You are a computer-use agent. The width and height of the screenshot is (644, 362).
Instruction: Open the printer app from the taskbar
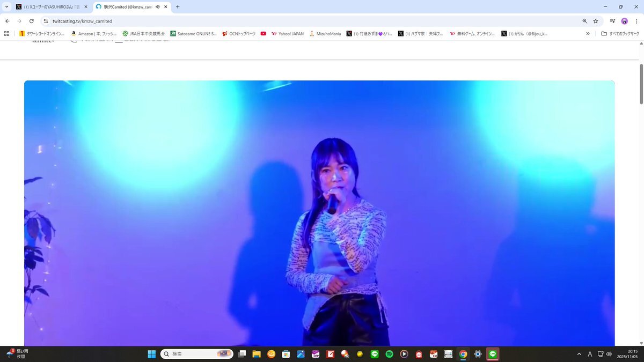tap(448, 354)
